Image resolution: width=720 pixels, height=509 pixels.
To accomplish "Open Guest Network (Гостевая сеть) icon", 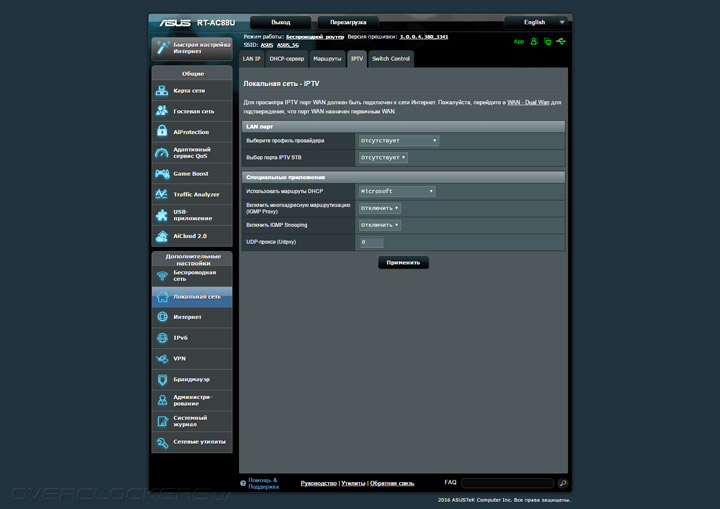I will pos(162,111).
